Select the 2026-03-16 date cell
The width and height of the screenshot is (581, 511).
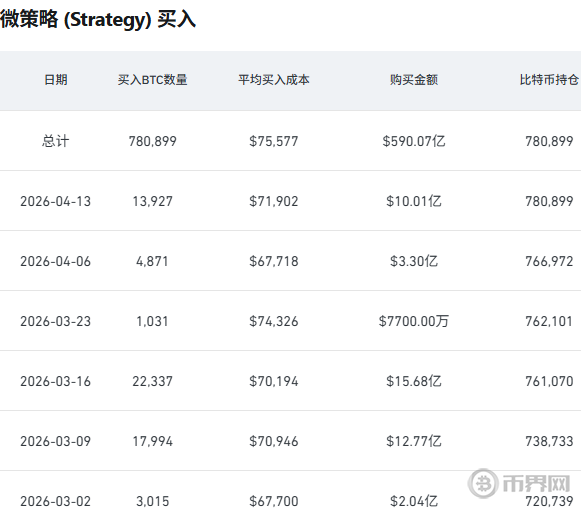(x=56, y=381)
